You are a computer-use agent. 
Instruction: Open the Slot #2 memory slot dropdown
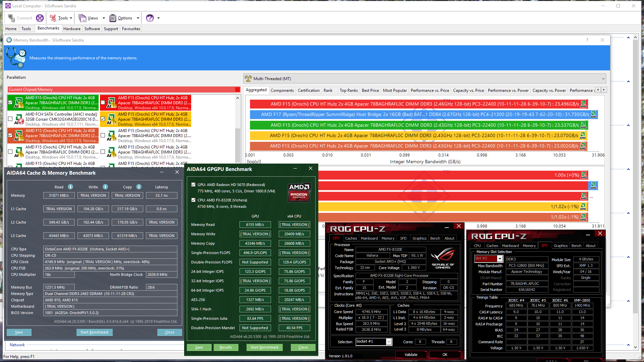pyautogui.click(x=500, y=259)
